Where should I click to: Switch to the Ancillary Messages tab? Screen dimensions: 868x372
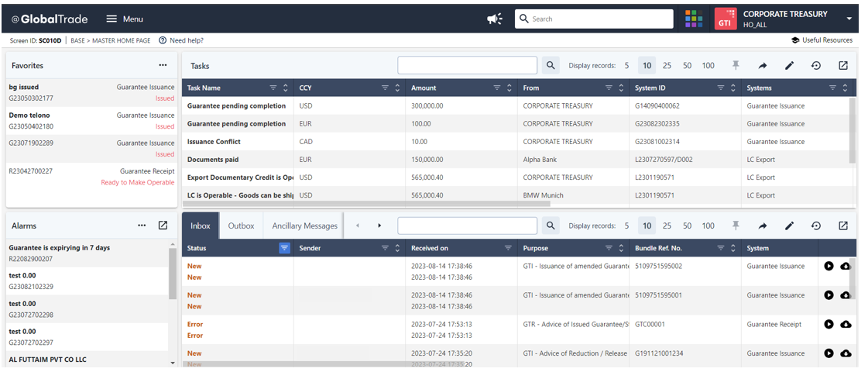(x=304, y=226)
